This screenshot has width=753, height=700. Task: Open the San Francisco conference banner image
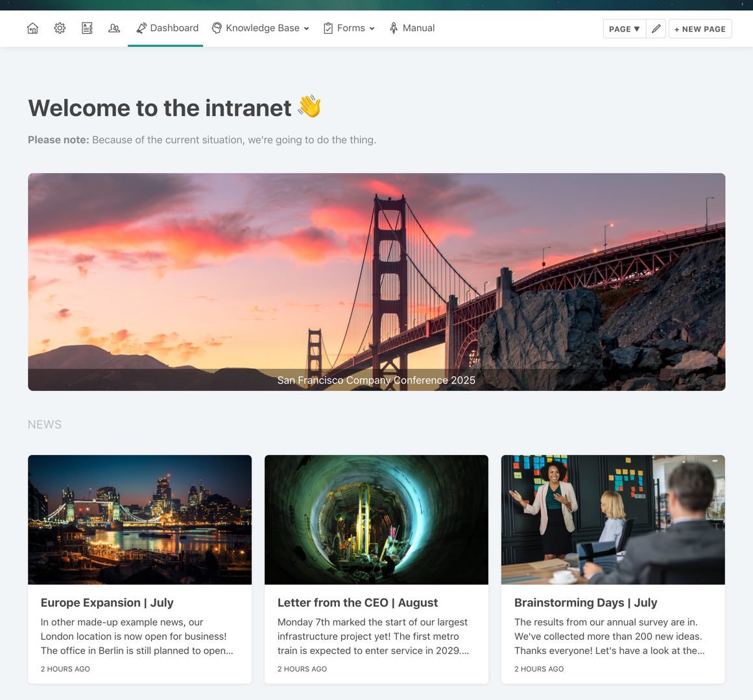(376, 282)
